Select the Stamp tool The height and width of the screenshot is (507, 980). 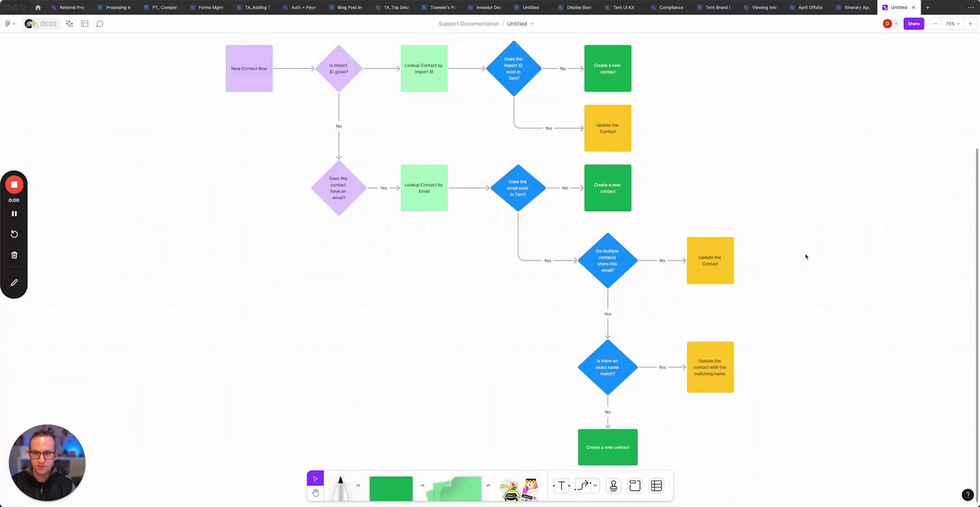coord(613,486)
